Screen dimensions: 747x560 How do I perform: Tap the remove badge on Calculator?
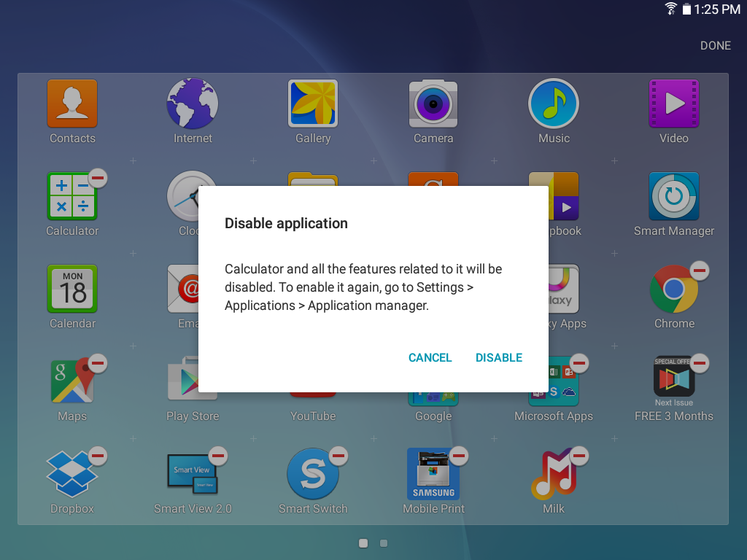[x=98, y=178]
